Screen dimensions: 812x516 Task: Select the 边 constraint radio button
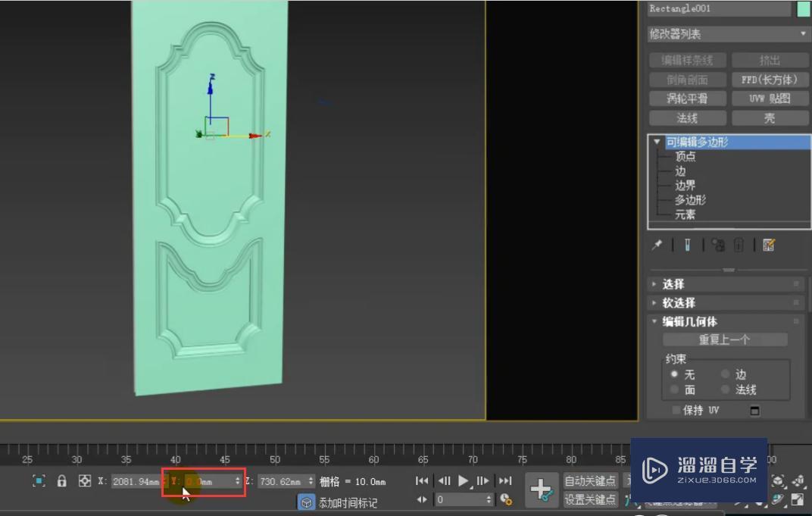(x=726, y=374)
